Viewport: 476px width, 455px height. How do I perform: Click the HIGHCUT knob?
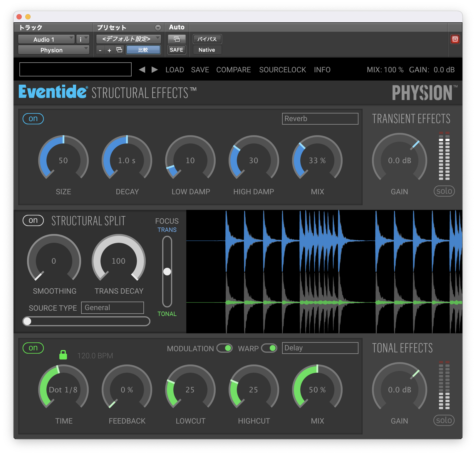254,389
